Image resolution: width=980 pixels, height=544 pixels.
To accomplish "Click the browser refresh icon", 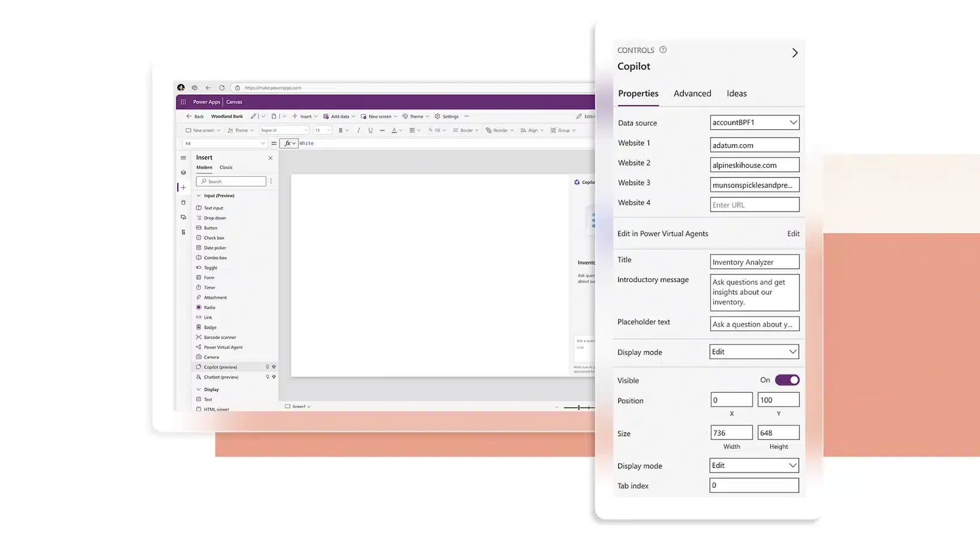I will coord(222,88).
